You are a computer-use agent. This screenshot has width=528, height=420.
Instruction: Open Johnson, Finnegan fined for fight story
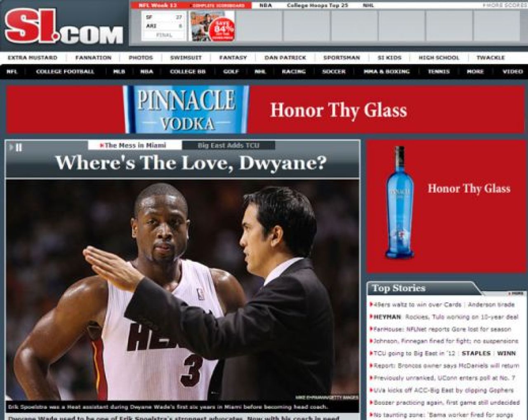(445, 341)
